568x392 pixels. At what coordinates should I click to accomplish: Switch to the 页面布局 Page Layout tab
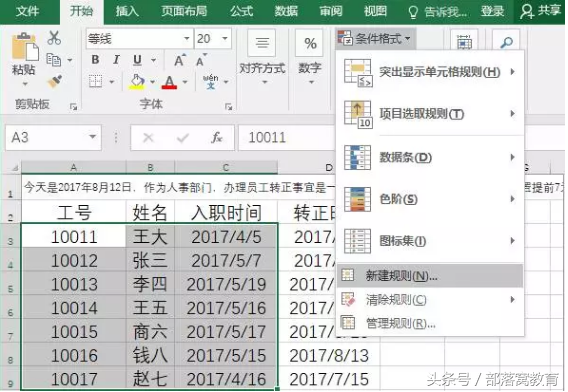tap(184, 11)
